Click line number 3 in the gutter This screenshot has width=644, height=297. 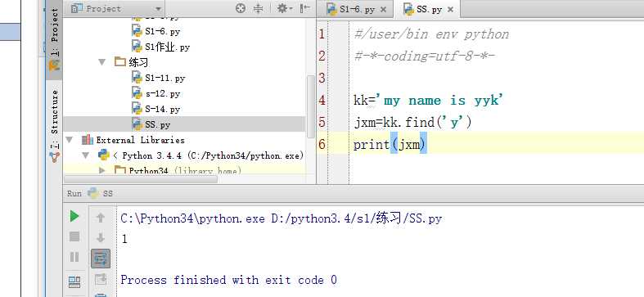coord(322,78)
